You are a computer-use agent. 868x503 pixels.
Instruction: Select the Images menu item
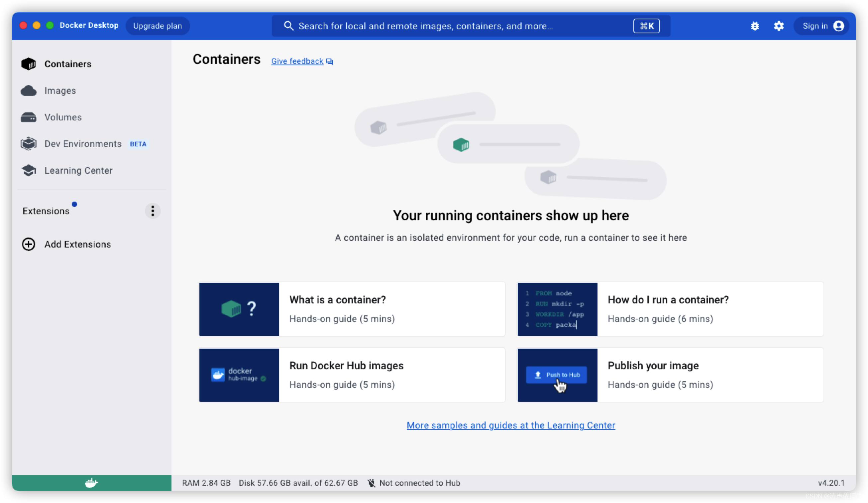(x=60, y=90)
